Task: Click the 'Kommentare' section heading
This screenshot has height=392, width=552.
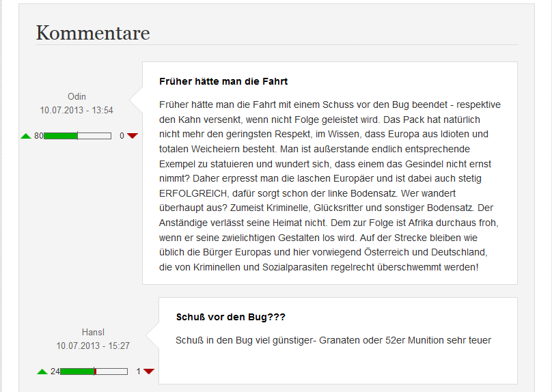Action: point(93,33)
